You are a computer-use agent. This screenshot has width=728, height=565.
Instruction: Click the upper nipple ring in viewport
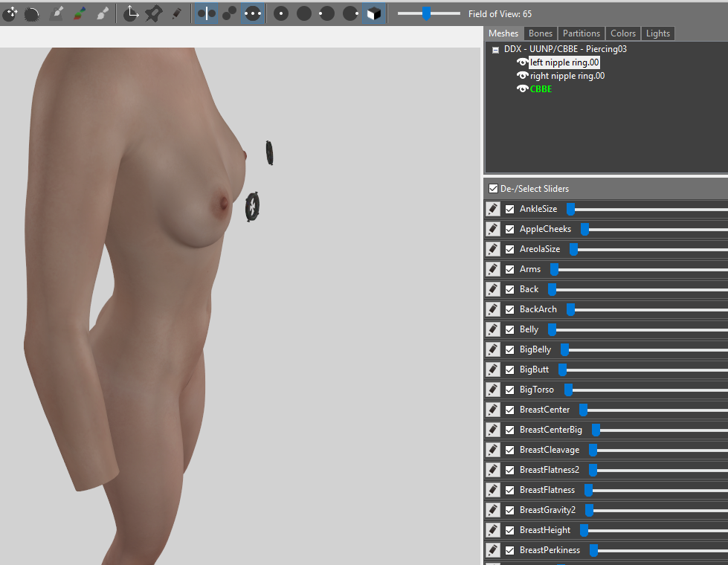pos(269,152)
